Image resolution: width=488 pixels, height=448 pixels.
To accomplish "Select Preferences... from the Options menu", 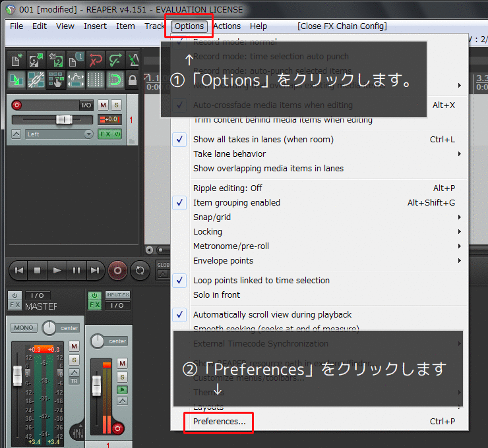I will click(219, 422).
